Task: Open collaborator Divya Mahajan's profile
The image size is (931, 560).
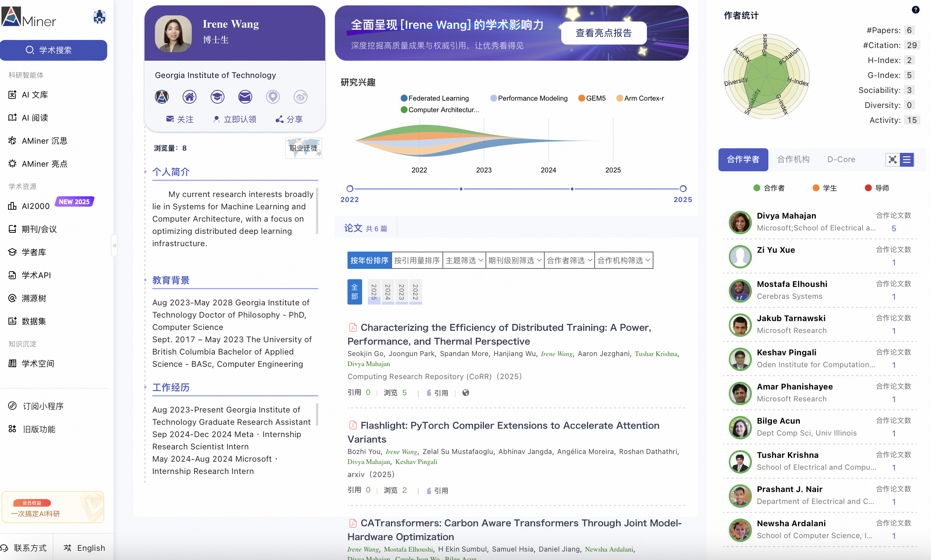Action: click(x=786, y=216)
